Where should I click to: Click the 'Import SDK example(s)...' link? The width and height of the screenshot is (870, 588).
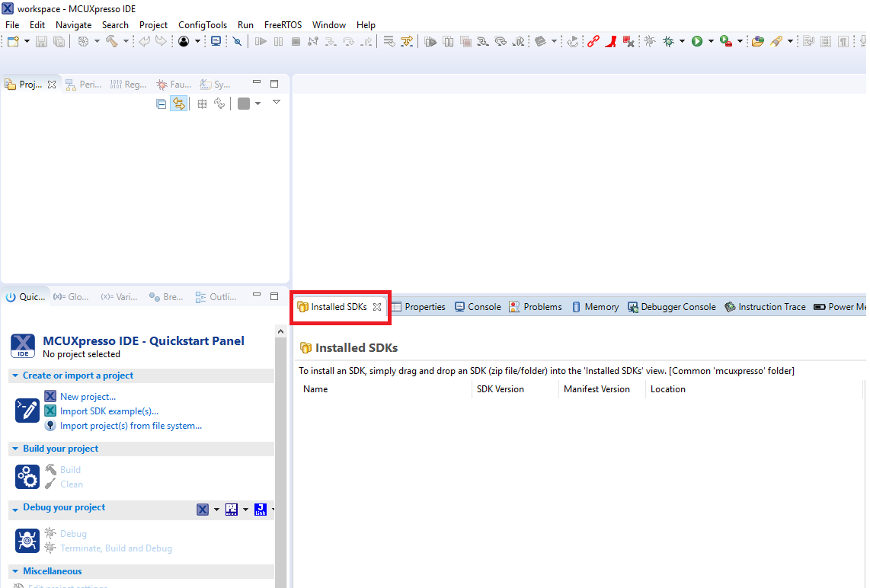click(109, 411)
